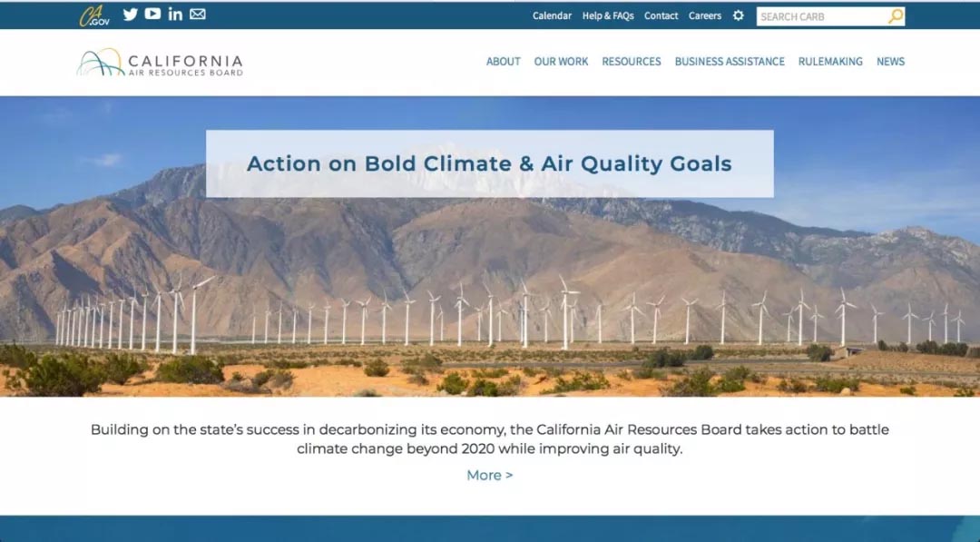
Task: Select the News menu item
Action: tap(890, 62)
